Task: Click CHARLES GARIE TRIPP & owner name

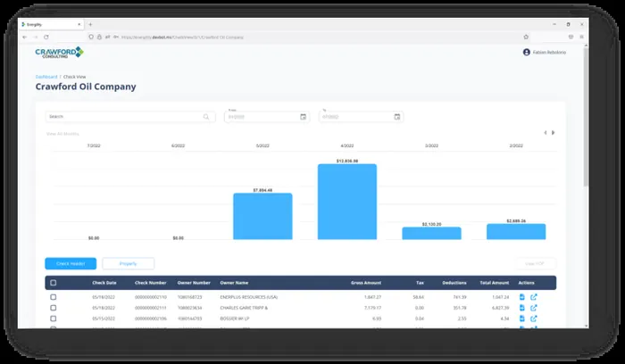Action: point(244,308)
